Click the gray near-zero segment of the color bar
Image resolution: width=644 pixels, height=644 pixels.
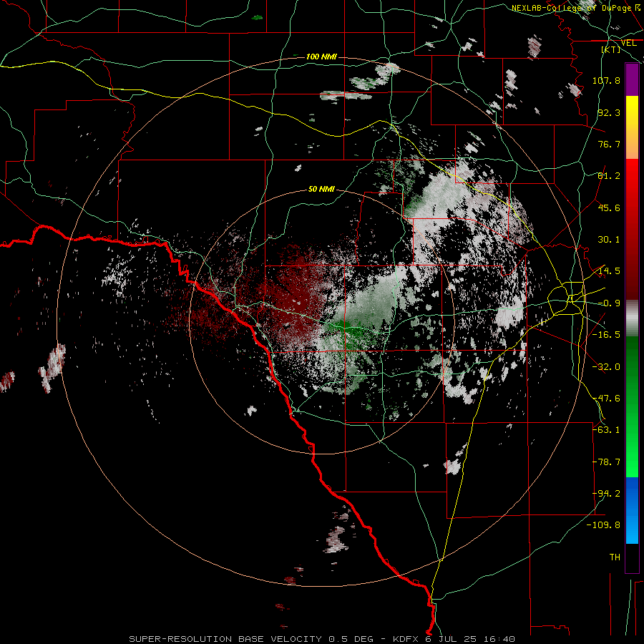(x=632, y=318)
